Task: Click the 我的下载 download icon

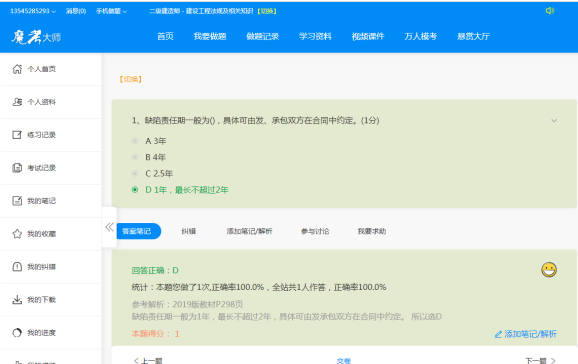Action: [x=17, y=299]
